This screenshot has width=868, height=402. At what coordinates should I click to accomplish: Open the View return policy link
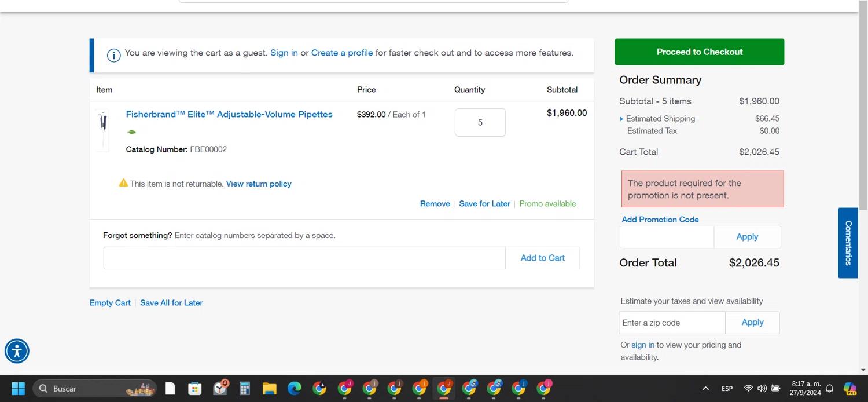pos(259,184)
